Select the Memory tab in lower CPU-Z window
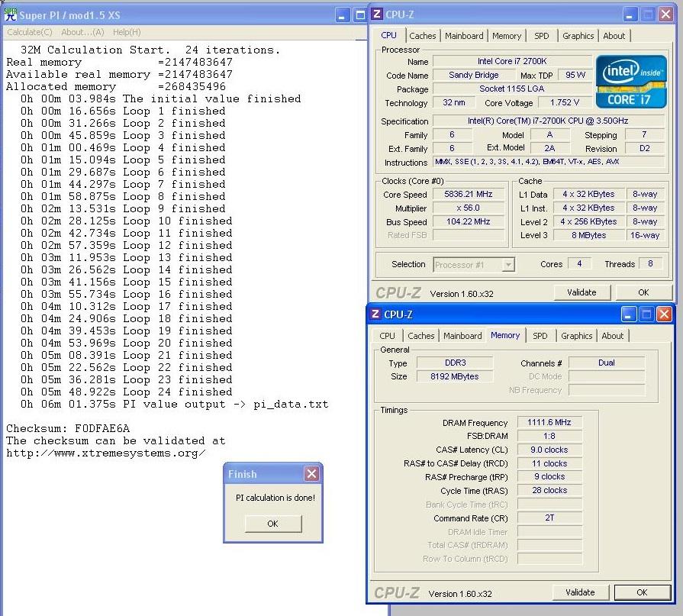Image resolution: width=683 pixels, height=616 pixels. [x=505, y=335]
